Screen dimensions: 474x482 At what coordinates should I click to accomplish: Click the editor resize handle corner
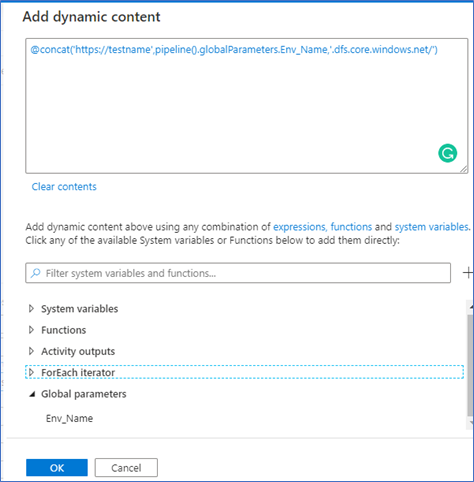[464, 169]
